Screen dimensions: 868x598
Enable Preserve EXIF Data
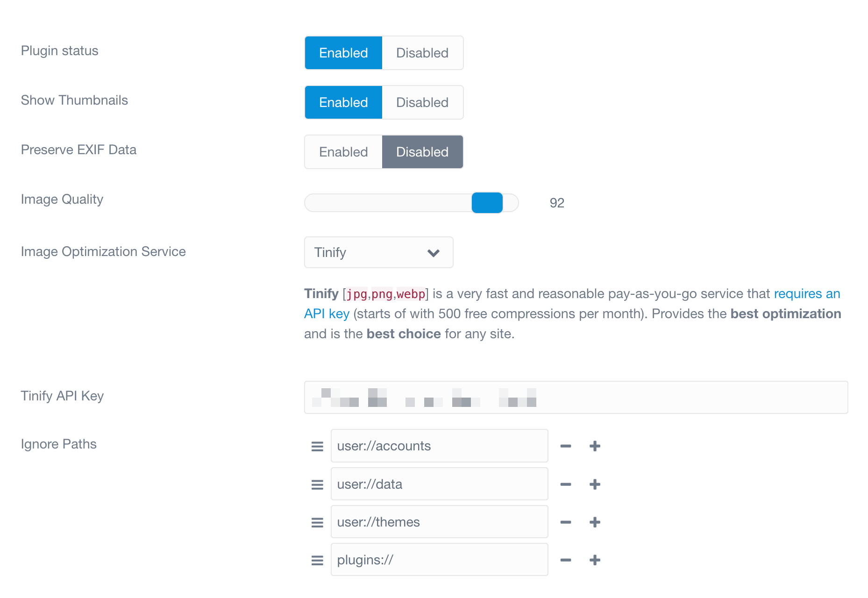tap(343, 152)
